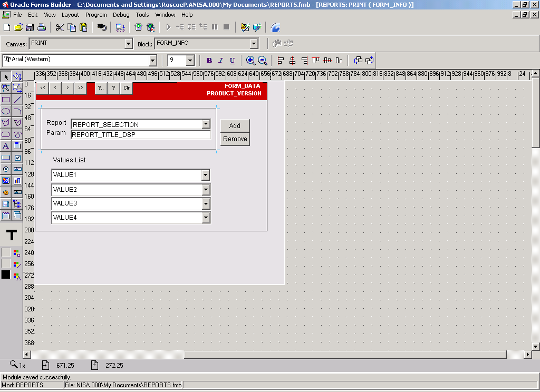Select the Line drawing tool
The height and width of the screenshot is (392, 540).
(17, 100)
